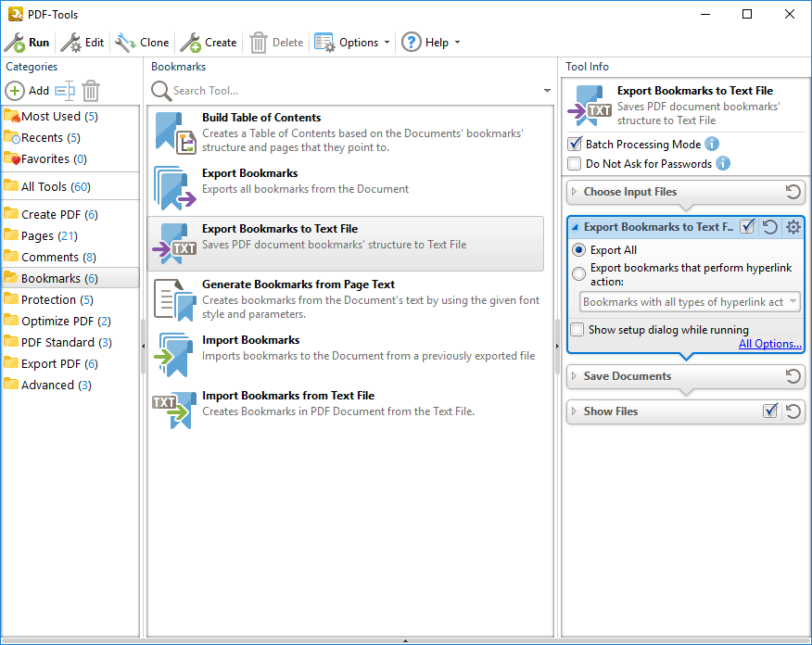
Task: Click the Add category plus icon
Action: click(x=16, y=91)
